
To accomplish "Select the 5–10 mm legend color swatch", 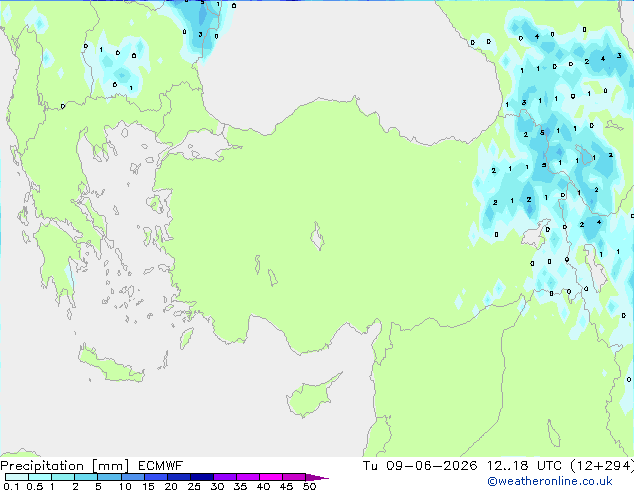I will point(110,477).
